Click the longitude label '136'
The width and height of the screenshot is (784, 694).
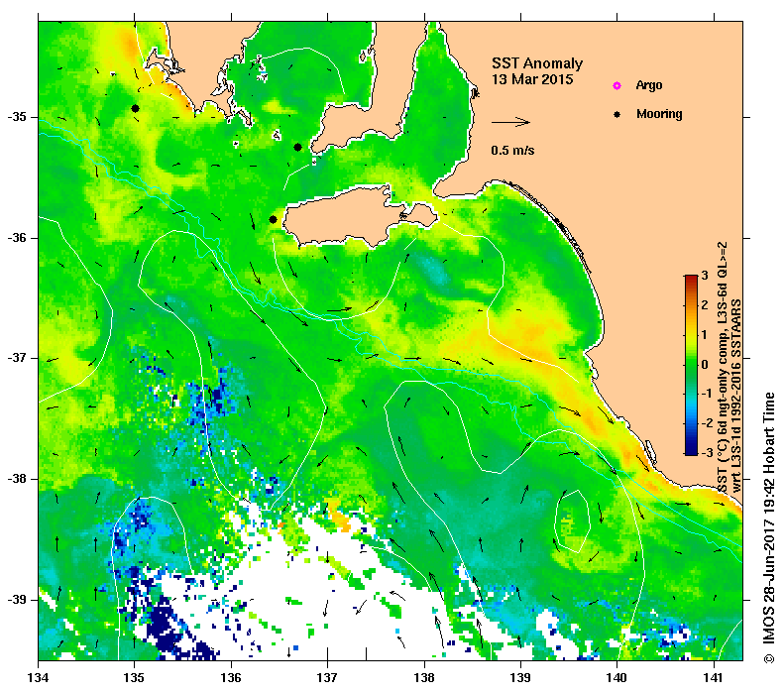[x=231, y=678]
